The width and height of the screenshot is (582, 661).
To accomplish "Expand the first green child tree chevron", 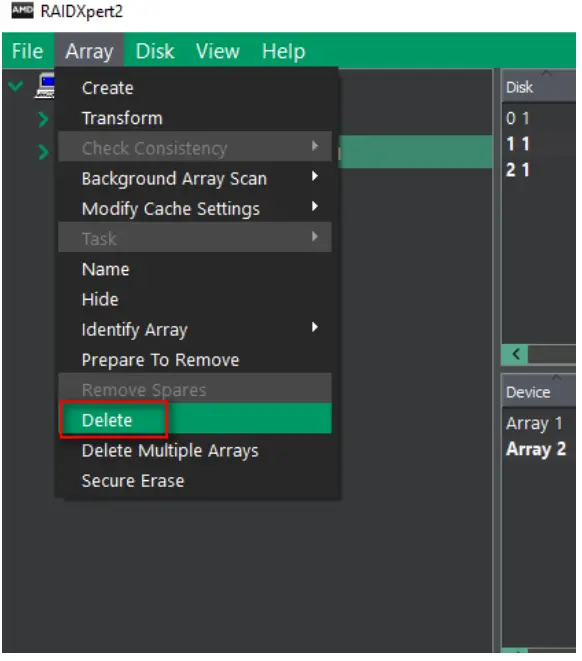I will click(43, 120).
